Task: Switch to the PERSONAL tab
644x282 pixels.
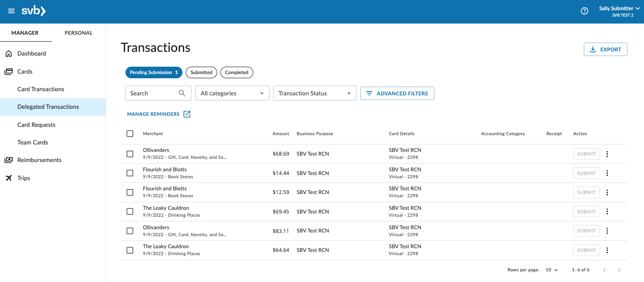Action: pos(79,33)
